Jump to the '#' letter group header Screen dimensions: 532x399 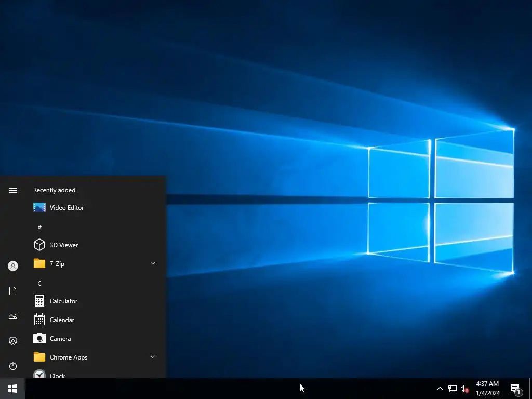click(39, 227)
